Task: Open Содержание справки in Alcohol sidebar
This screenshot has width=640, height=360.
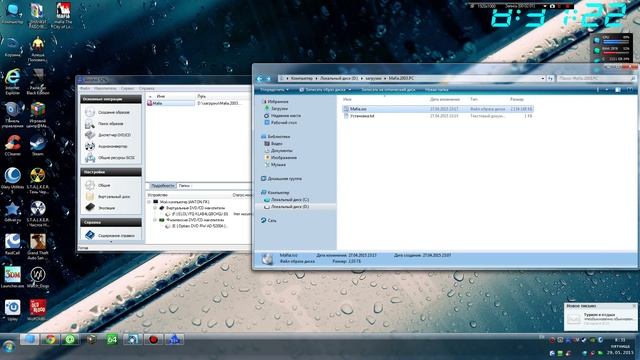Action: pos(111,236)
